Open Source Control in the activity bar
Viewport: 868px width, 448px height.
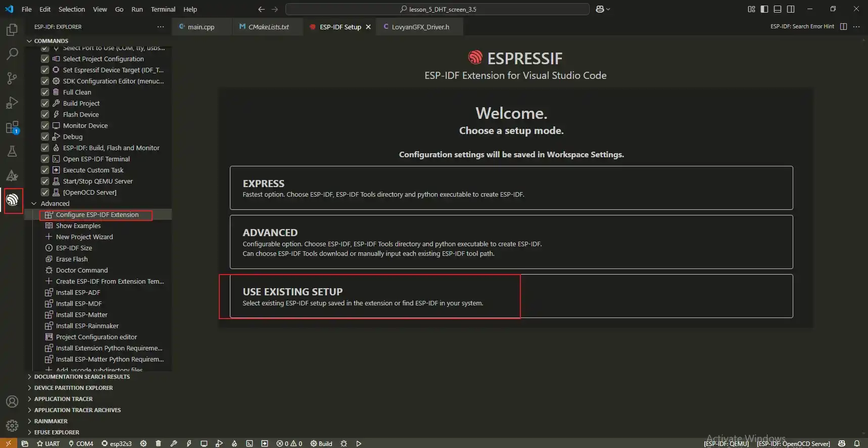(x=12, y=78)
